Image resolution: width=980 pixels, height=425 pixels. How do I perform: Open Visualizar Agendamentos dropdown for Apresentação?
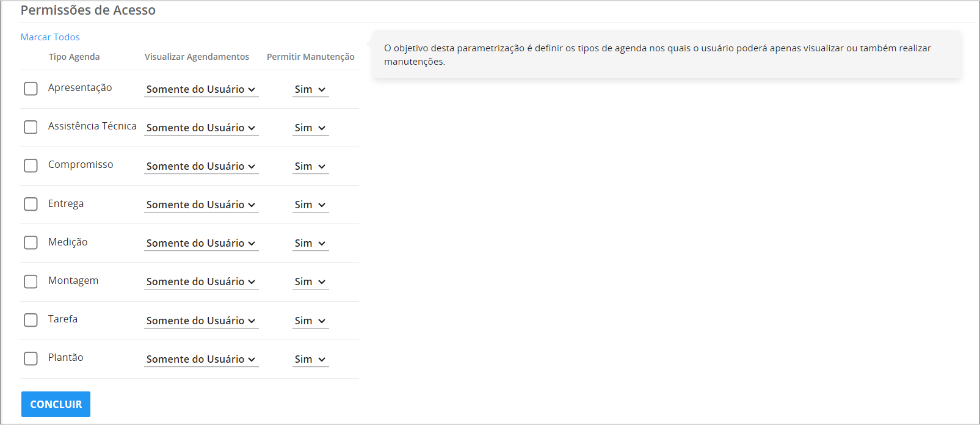click(x=201, y=89)
